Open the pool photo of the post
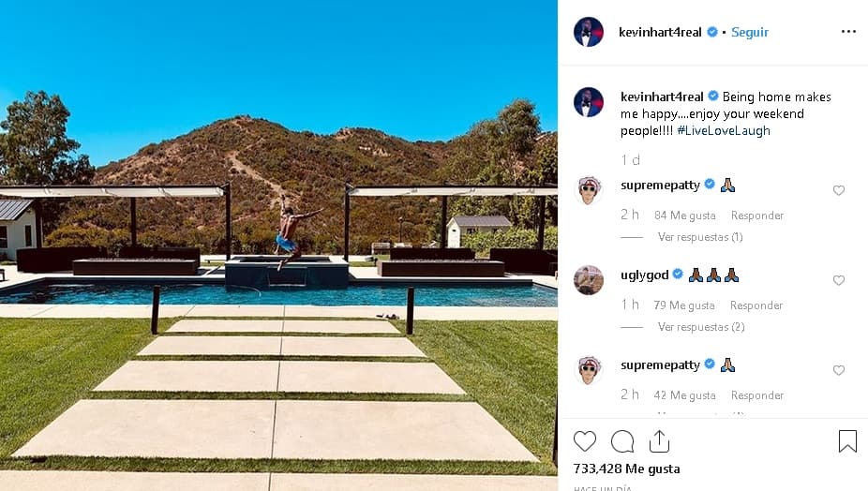868x491 pixels. click(278, 245)
